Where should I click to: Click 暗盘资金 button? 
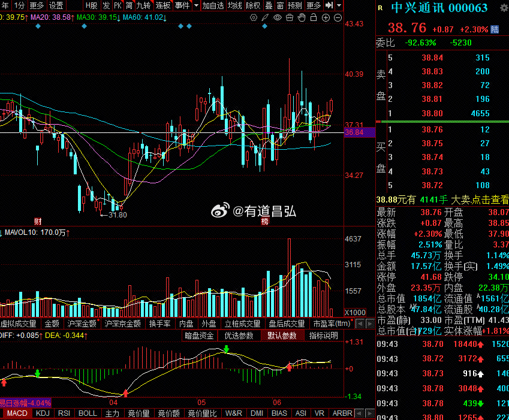tap(199, 336)
